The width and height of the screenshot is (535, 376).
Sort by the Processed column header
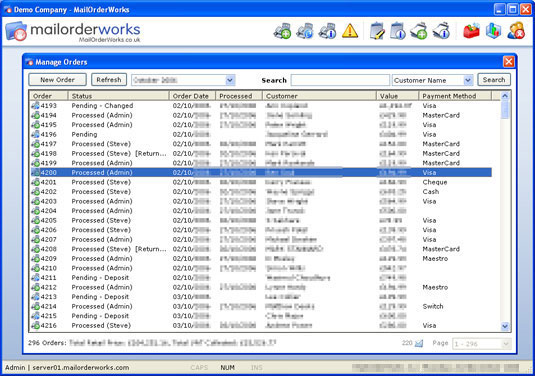239,96
